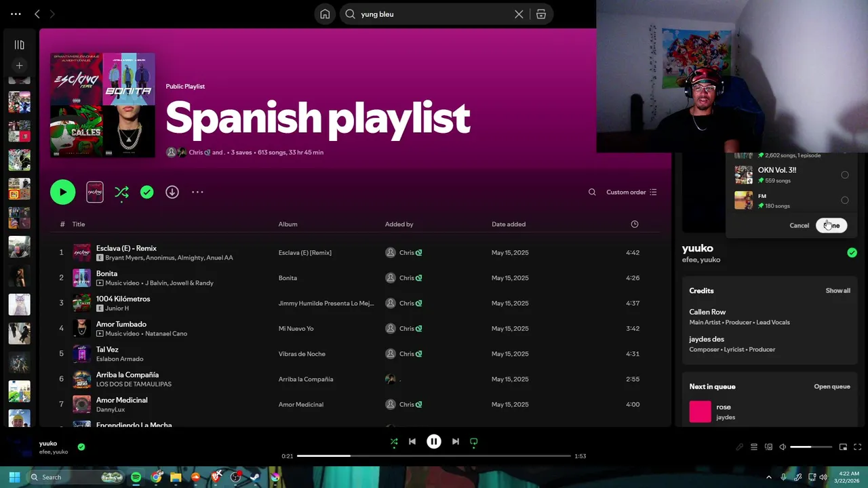Toggle shuffle for the Spanish playlist
This screenshot has width=868, height=488.
click(x=121, y=192)
